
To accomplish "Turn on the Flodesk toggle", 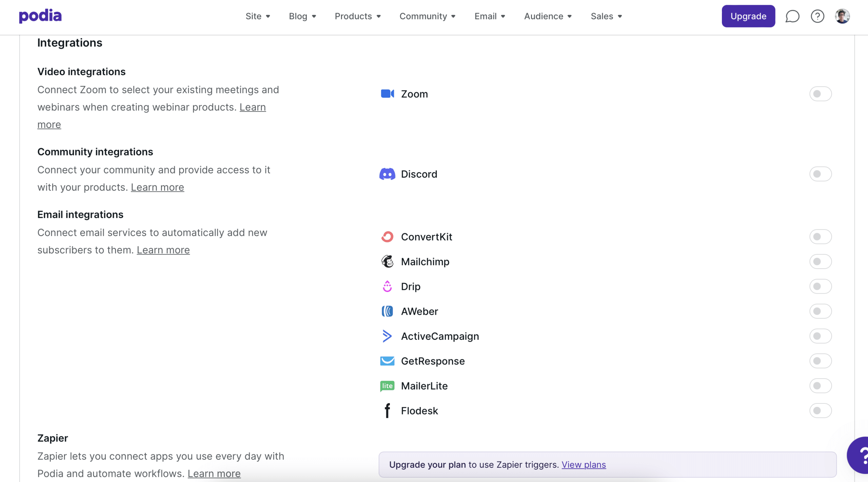I will pyautogui.click(x=821, y=411).
